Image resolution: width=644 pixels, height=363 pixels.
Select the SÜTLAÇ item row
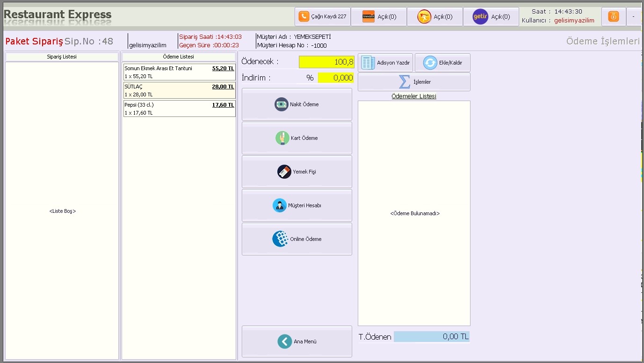[x=179, y=90]
